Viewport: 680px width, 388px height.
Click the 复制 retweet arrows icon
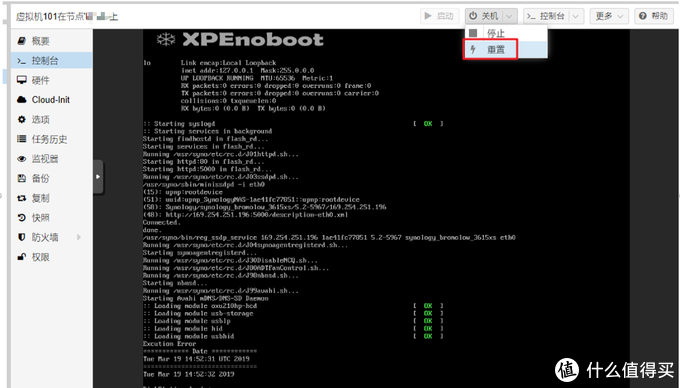[21, 198]
